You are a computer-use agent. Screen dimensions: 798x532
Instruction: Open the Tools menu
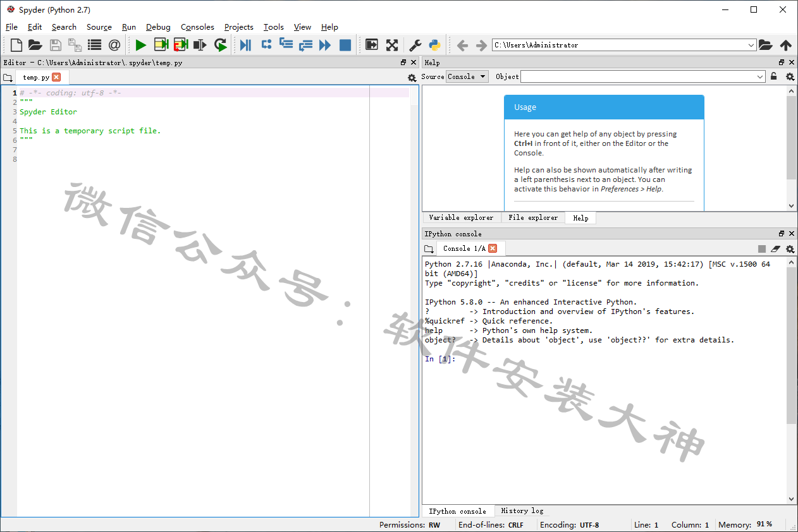274,27
